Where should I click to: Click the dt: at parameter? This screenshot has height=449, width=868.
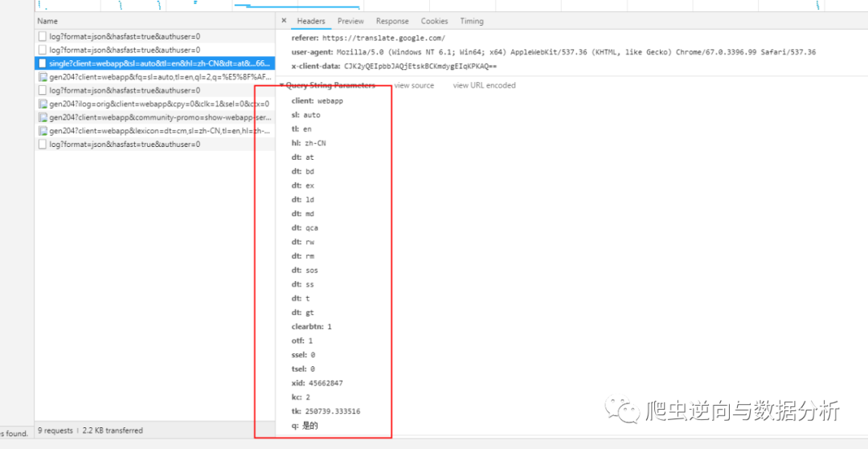[302, 157]
